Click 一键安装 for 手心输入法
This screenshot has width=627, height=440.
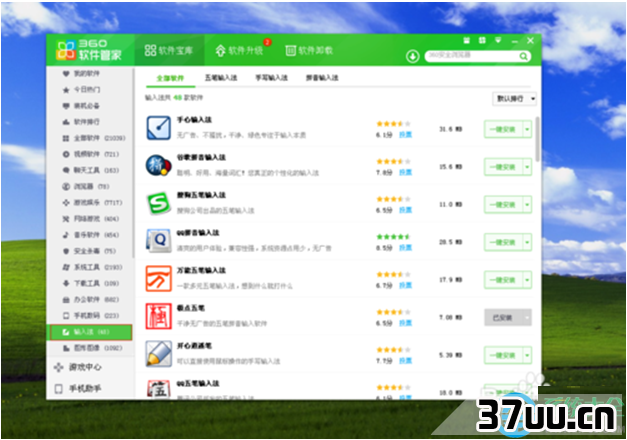click(503, 129)
